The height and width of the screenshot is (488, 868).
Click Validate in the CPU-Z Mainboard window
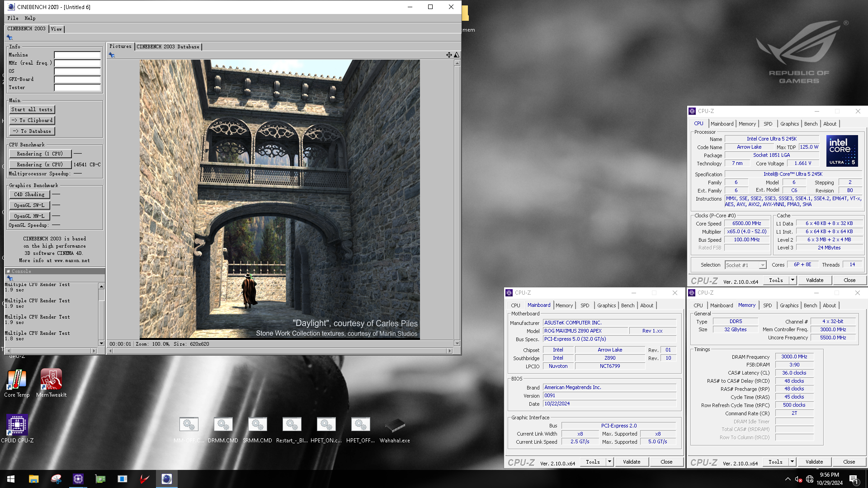(632, 462)
